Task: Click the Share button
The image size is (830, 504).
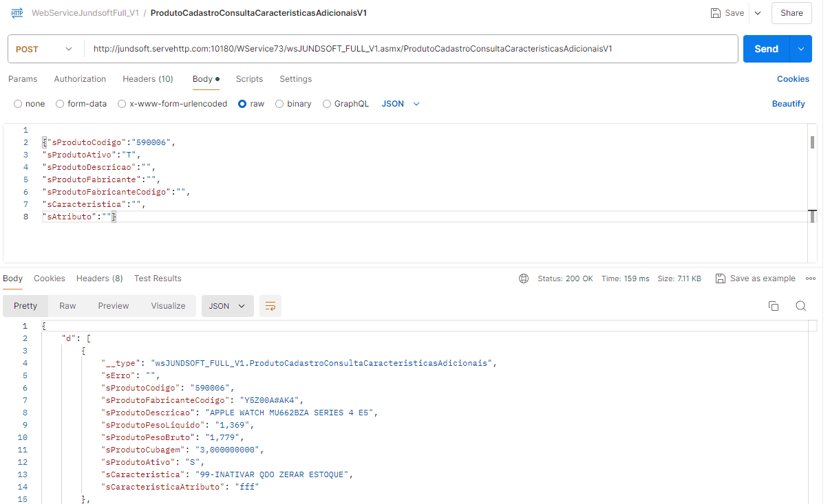Action: point(791,13)
